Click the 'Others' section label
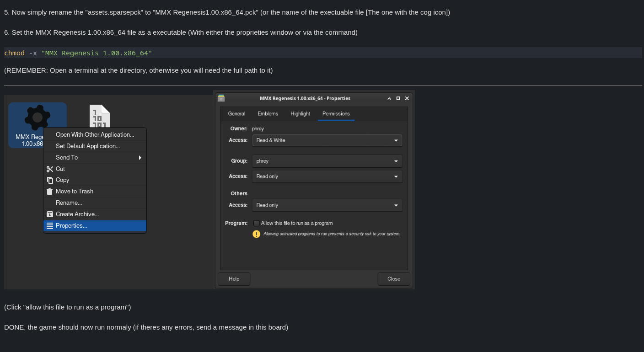644x352 pixels. click(239, 194)
